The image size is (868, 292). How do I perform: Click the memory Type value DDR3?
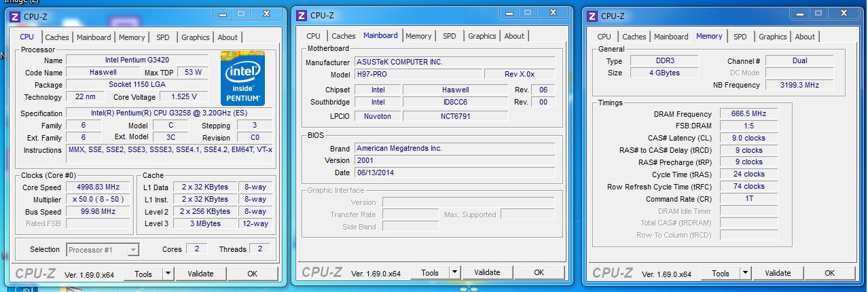point(663,61)
